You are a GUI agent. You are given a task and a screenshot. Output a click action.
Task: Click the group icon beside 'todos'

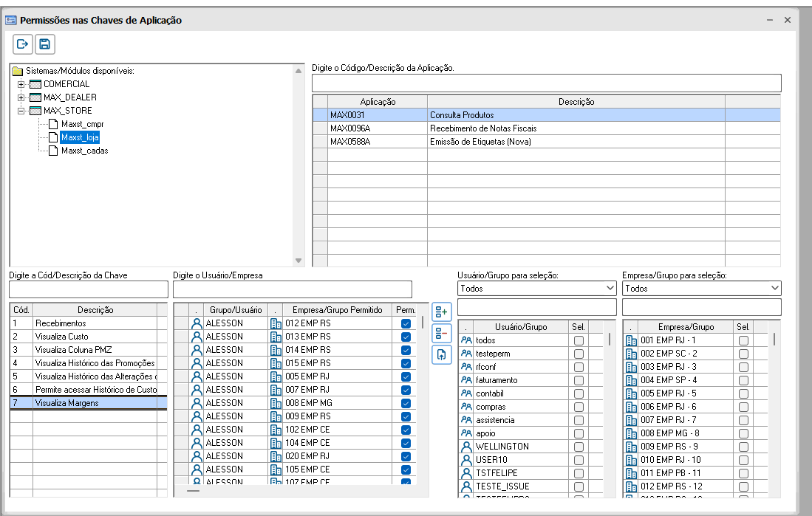466,340
